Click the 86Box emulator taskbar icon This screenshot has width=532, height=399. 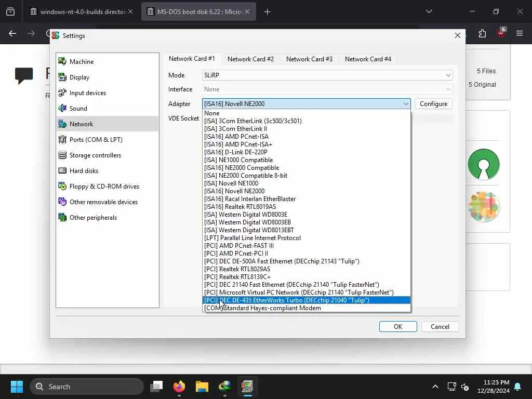pos(247,387)
